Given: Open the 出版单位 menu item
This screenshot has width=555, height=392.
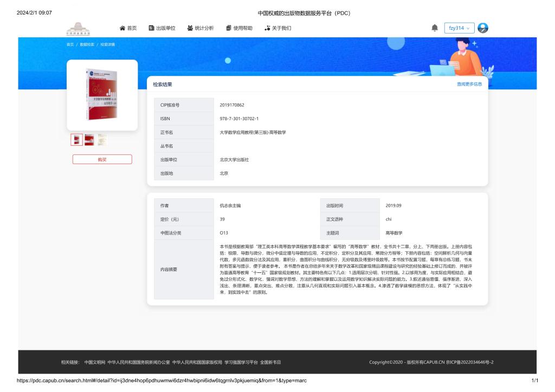Looking at the screenshot, I should coord(162,28).
